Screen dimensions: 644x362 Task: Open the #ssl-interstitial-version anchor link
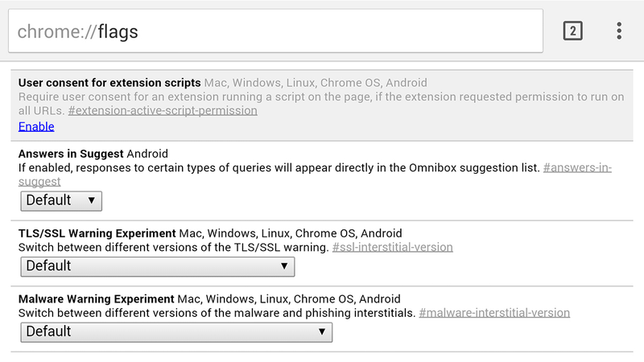tap(392, 247)
